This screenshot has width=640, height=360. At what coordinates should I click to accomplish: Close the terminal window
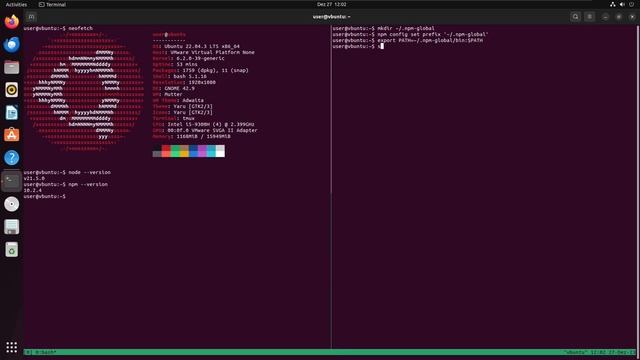632,17
